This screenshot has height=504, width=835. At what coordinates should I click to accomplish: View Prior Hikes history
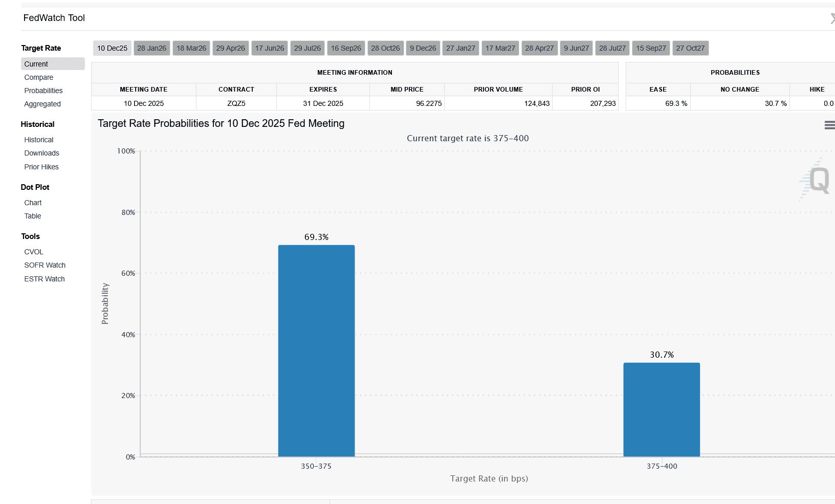click(x=41, y=167)
